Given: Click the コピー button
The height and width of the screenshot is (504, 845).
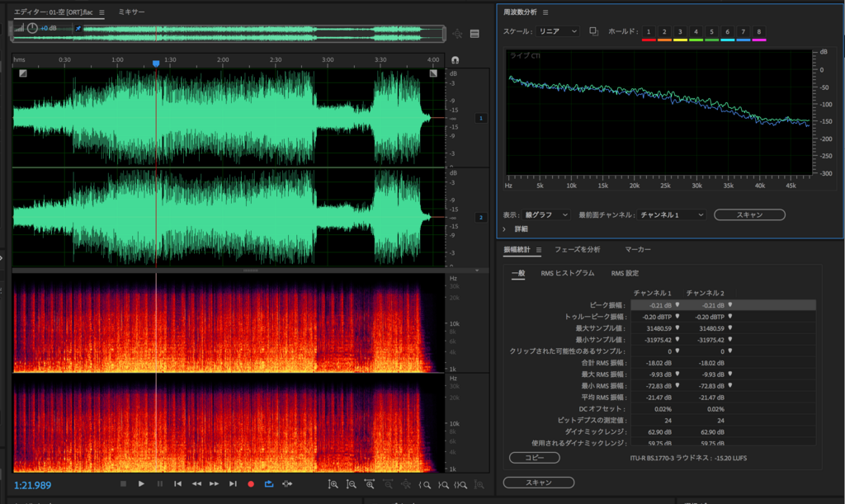Looking at the screenshot, I should click(x=534, y=458).
